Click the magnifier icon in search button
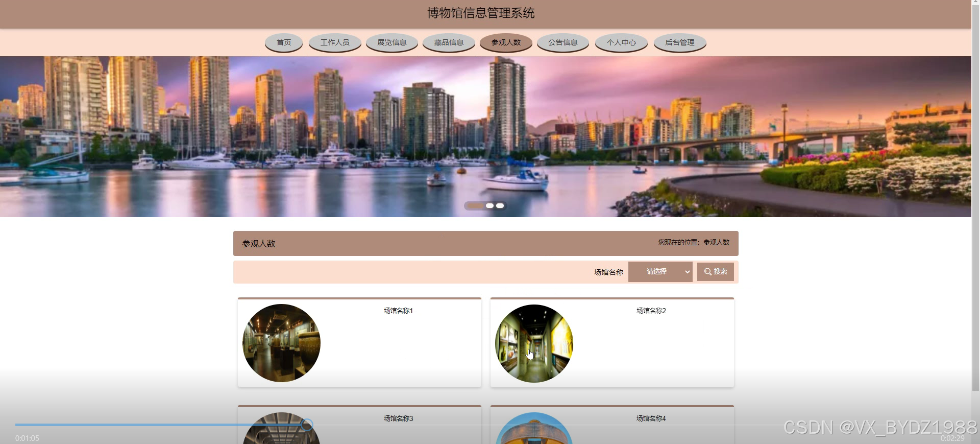The height and width of the screenshot is (444, 980). [708, 272]
